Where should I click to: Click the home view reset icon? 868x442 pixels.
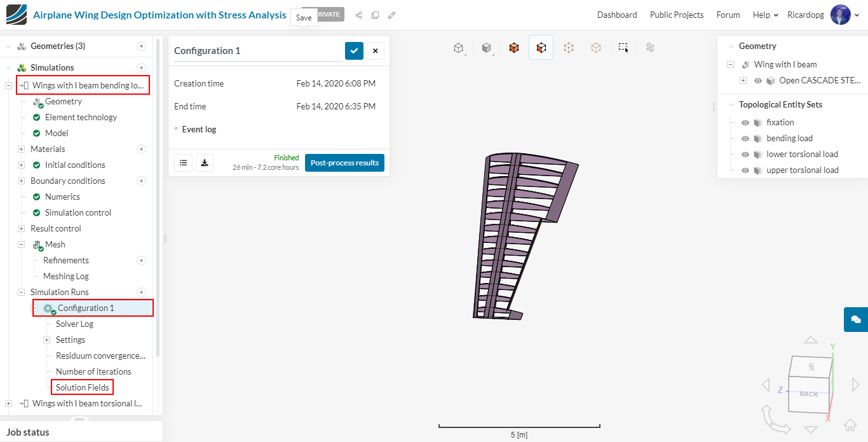850,425
